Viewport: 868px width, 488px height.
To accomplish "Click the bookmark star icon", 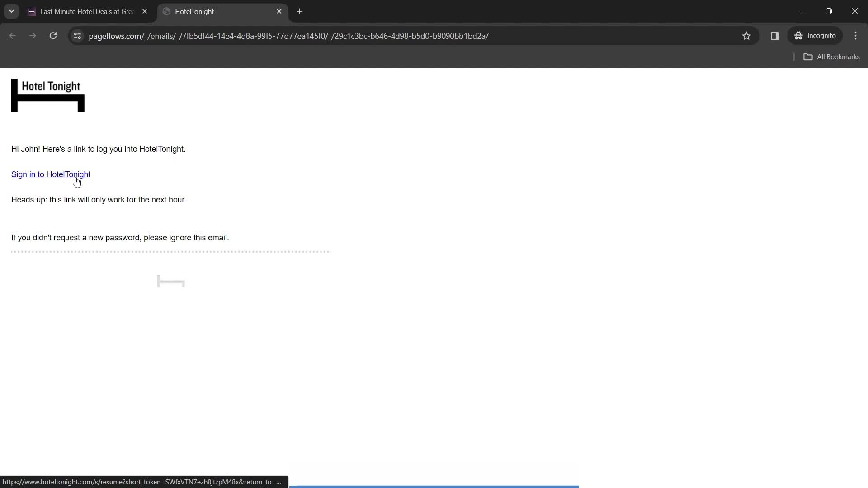I will 746,36.
